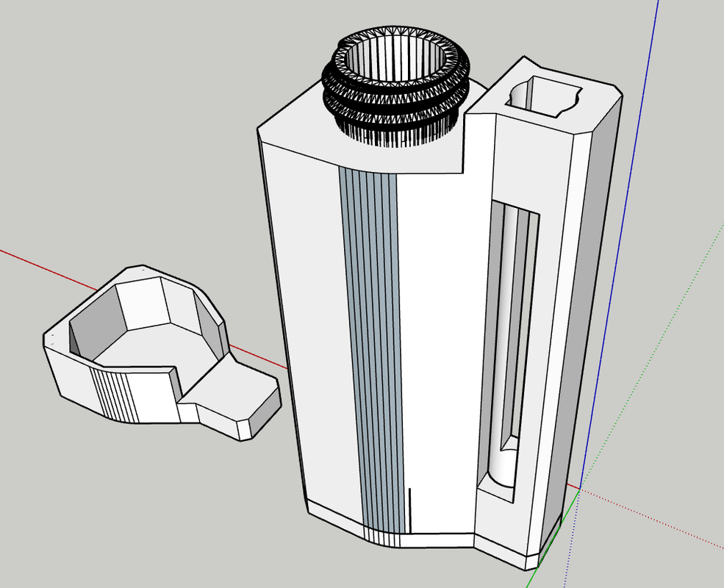Screen dimensions: 724x588
Task: Click the blue vertical axis line
Action: tap(619, 245)
